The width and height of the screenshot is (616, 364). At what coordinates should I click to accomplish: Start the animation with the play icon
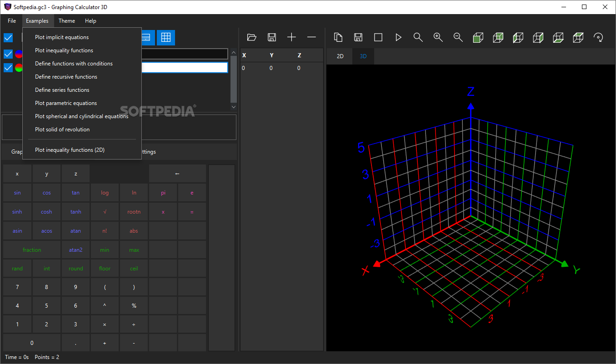pyautogui.click(x=398, y=37)
